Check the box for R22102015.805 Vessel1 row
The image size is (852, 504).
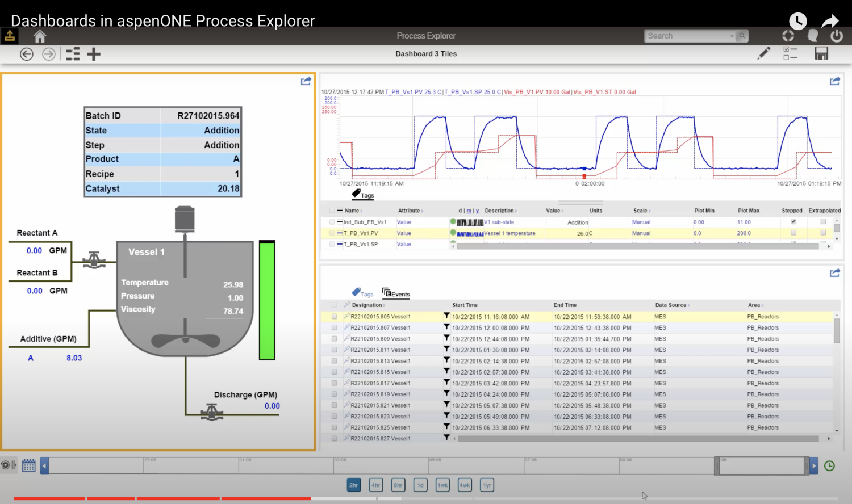coord(334,317)
